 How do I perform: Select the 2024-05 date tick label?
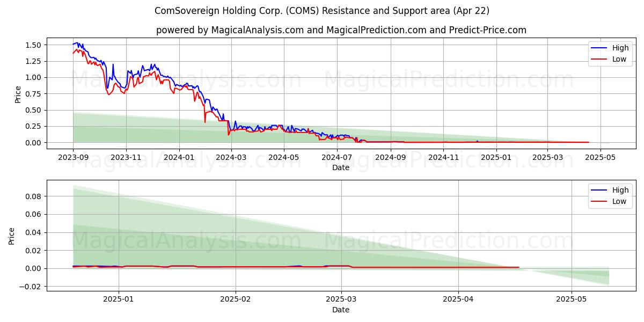283,158
